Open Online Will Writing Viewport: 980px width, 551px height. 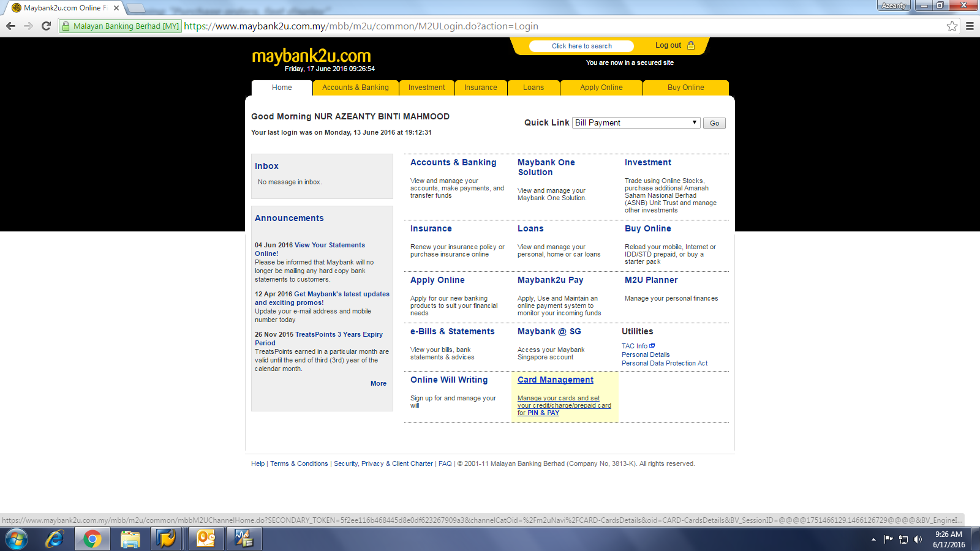[449, 380]
